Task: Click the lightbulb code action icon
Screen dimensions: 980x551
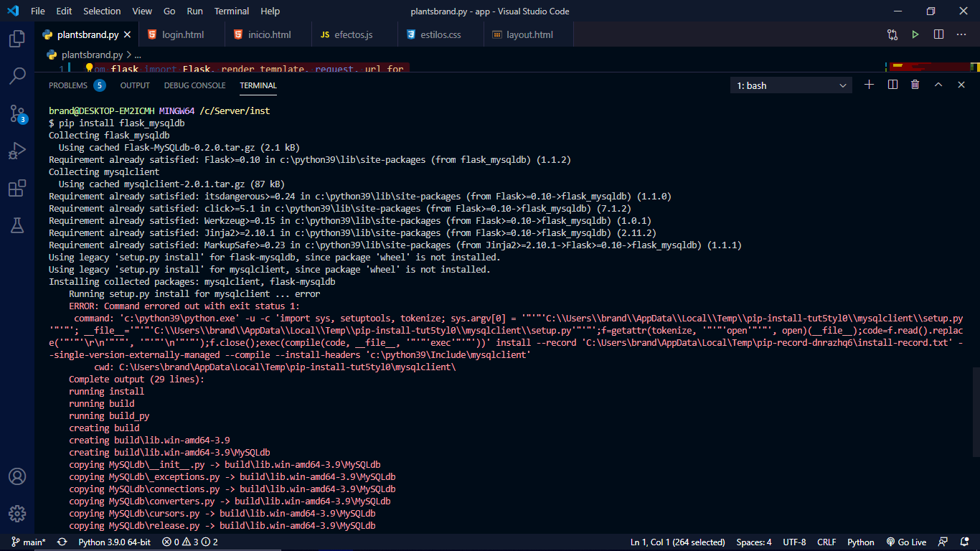Action: click(x=90, y=69)
